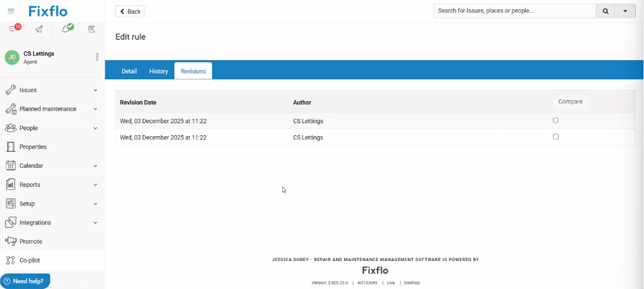Focus the search issues, places or people field

(515, 11)
